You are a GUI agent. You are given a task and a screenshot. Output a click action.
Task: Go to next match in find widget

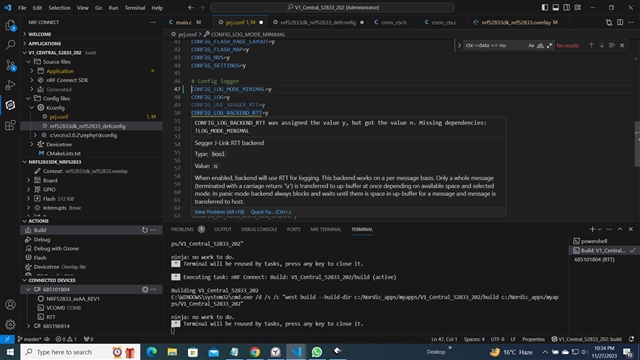602,45
